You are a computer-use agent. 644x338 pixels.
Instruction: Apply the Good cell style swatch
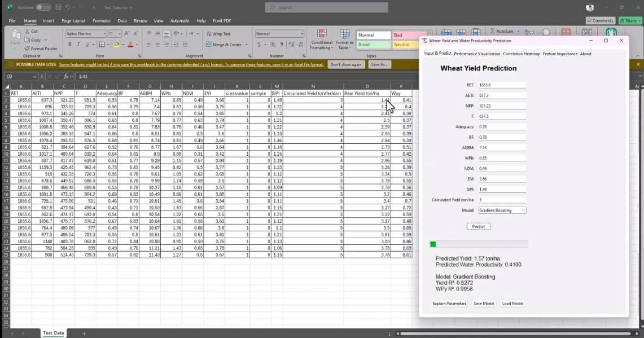(373, 45)
